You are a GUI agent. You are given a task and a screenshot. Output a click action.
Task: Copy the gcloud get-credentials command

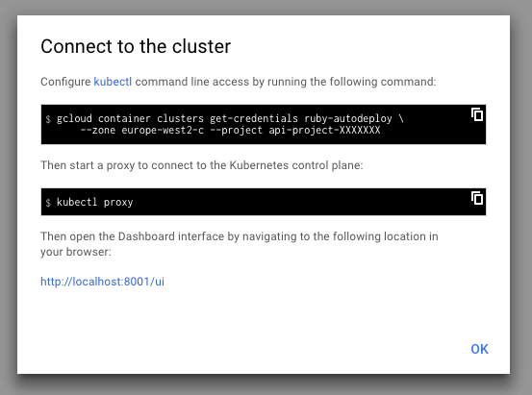[x=477, y=114]
